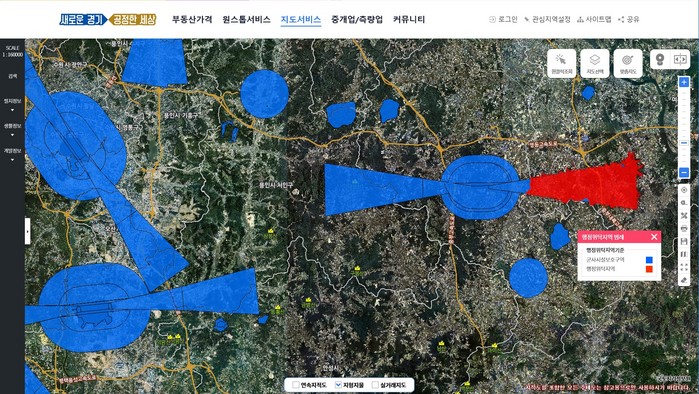
Task: Uncheck the 지형지물 checkbox
Action: click(338, 385)
